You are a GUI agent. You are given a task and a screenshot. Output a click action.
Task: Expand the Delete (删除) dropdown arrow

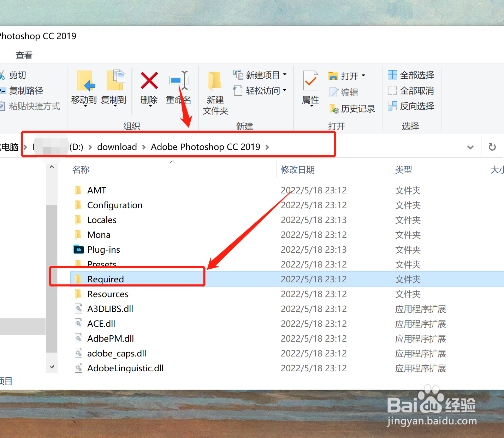[150, 106]
